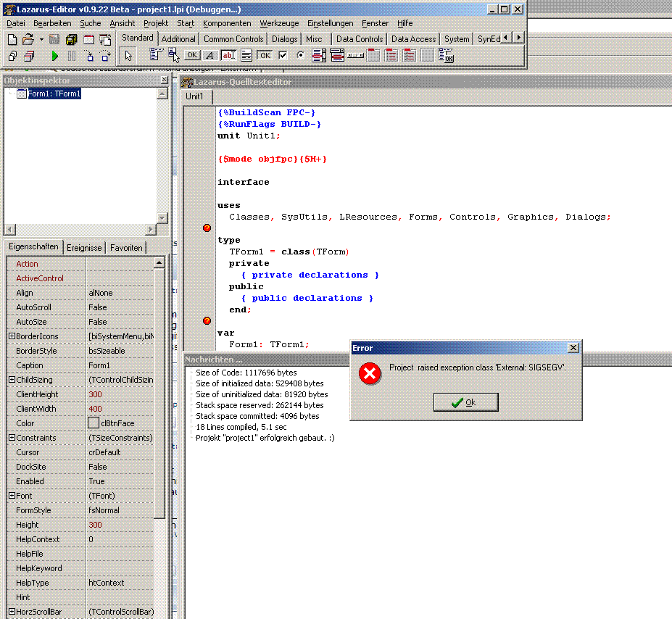This screenshot has width=672, height=619.
Task: Expand the Font property node
Action: tap(12, 496)
